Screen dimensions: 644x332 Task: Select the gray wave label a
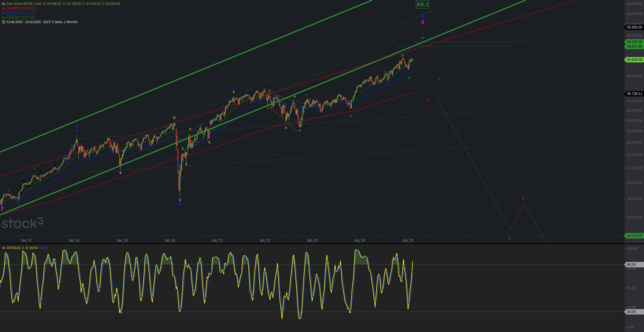[x=120, y=173]
